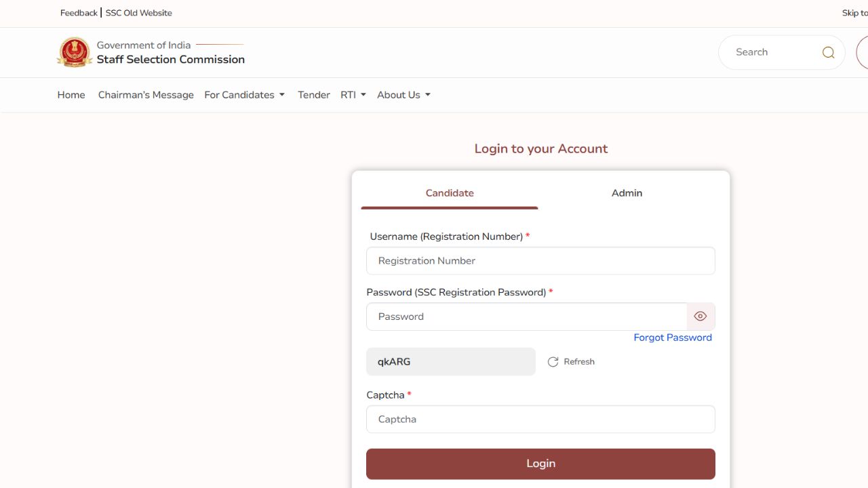Go to the Home menu item
The width and height of the screenshot is (868, 488).
click(71, 95)
